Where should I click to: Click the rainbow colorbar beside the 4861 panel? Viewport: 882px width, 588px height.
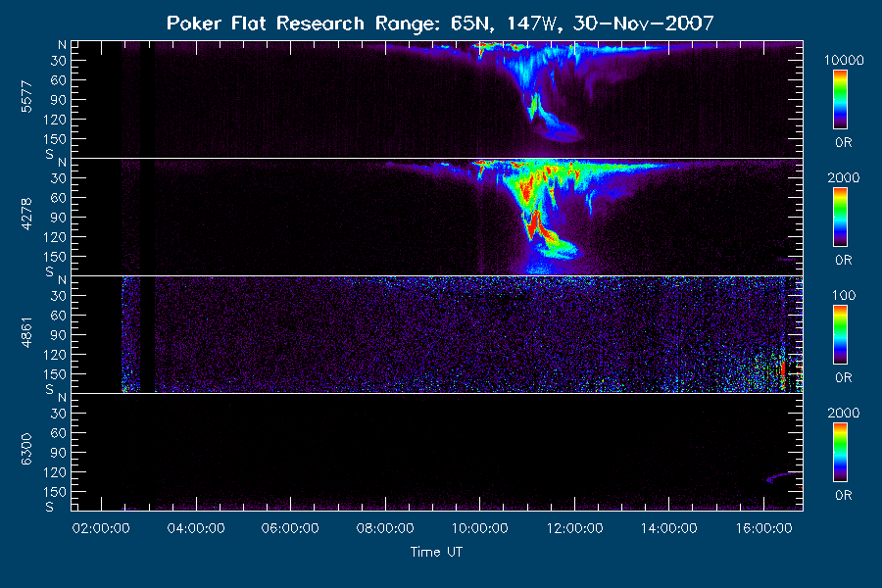(841, 335)
